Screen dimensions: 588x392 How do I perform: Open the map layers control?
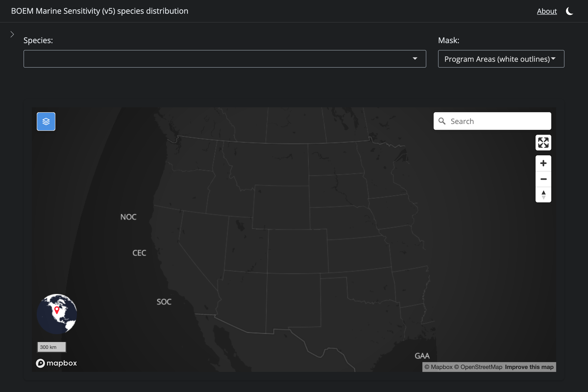[46, 122]
